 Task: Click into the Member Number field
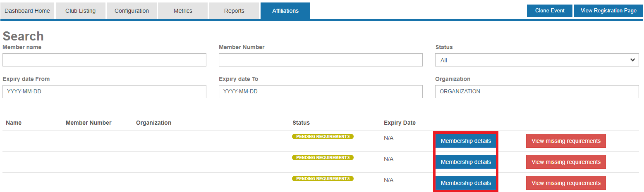[321, 60]
